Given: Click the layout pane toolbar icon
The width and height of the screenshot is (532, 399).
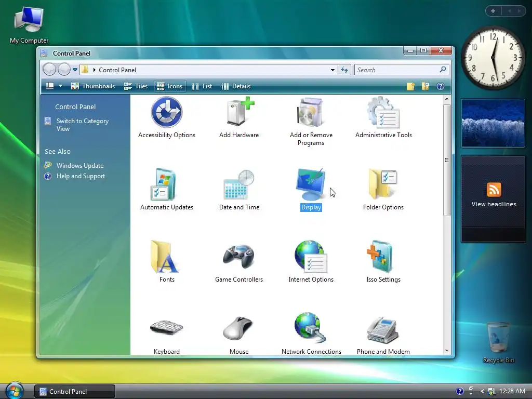Looking at the screenshot, I should tap(50, 86).
